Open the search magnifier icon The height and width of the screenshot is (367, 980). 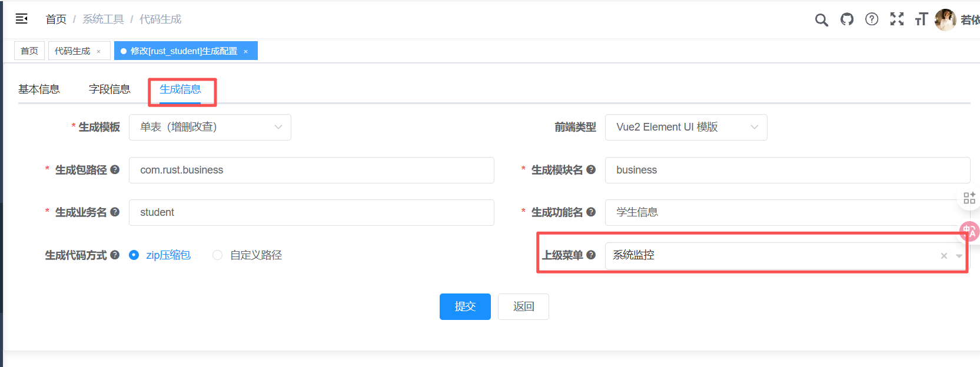pyautogui.click(x=821, y=20)
